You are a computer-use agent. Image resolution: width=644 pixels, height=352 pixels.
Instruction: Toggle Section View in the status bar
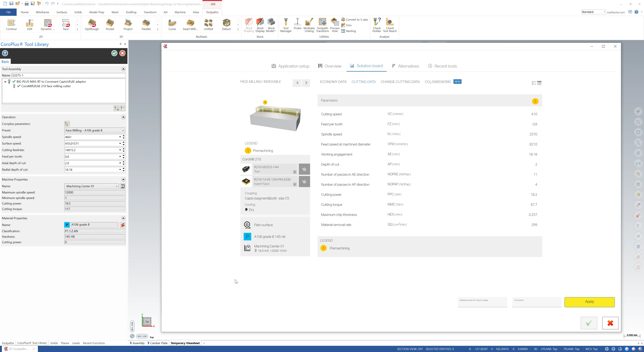tap(410, 349)
